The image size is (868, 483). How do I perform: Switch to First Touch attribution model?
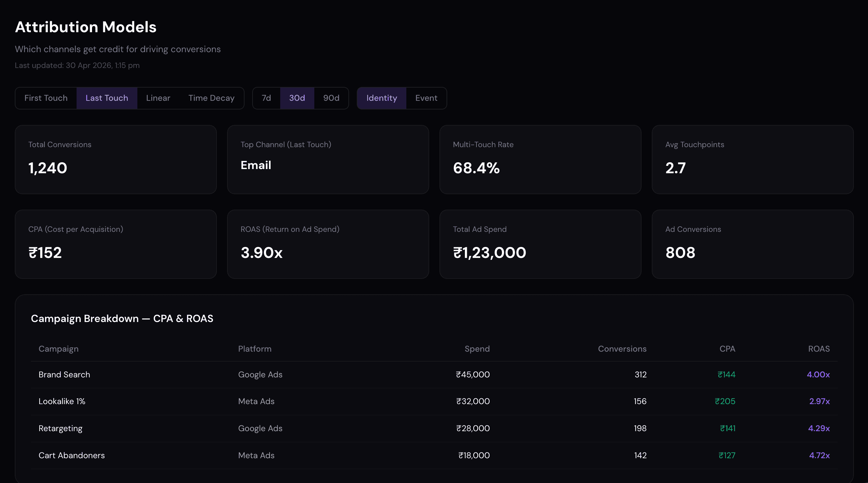tap(46, 98)
